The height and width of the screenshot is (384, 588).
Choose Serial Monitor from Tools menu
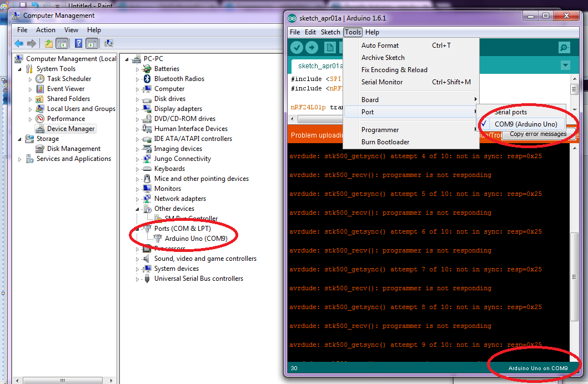click(411, 82)
